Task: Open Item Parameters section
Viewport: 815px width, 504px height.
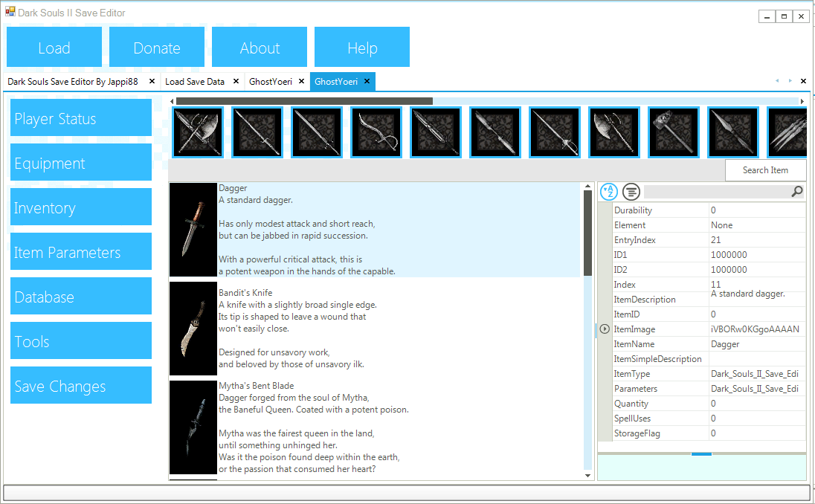Action: [x=81, y=251]
